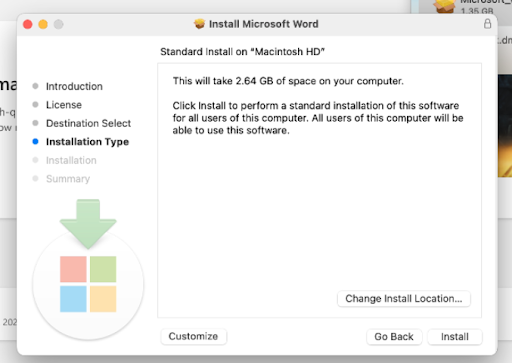
Task: Close the installer with red button
Action: (x=28, y=24)
